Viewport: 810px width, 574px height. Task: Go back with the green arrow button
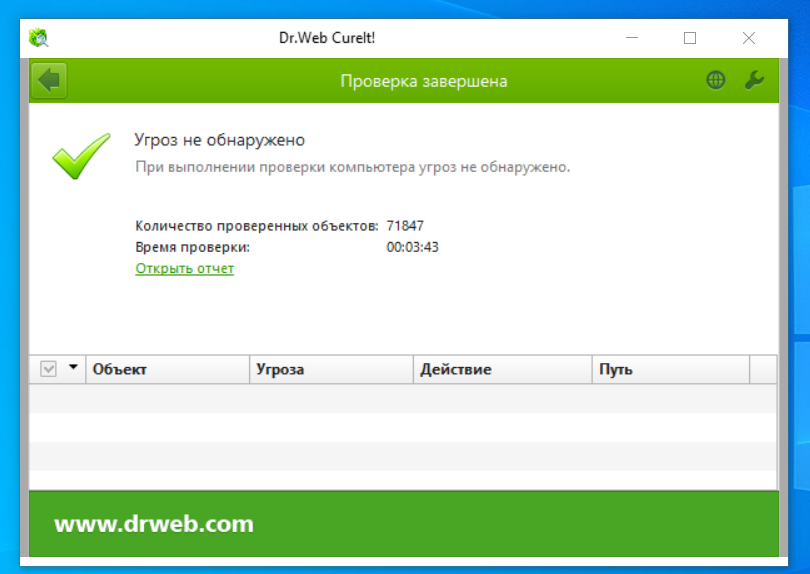click(x=49, y=81)
